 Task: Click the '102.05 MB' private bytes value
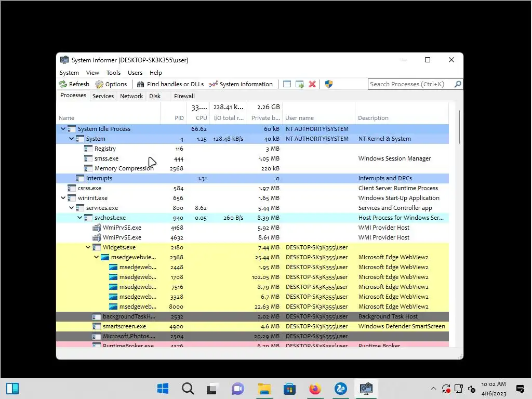265,277
